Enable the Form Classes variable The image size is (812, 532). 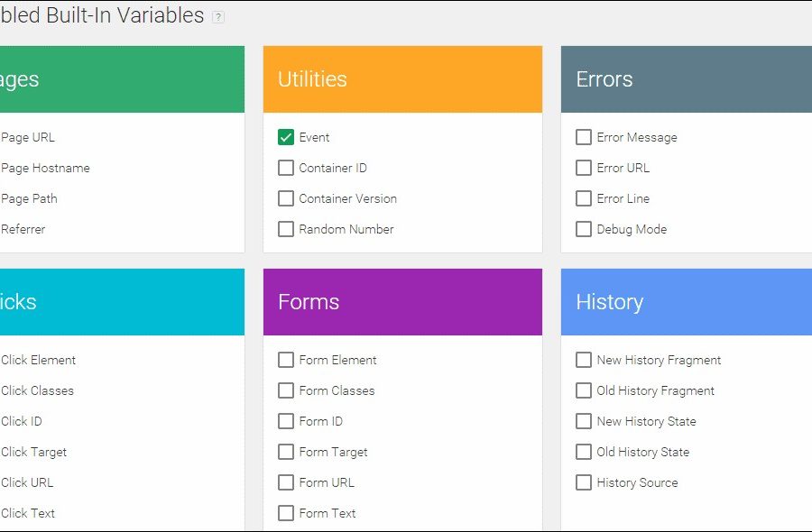(x=286, y=390)
